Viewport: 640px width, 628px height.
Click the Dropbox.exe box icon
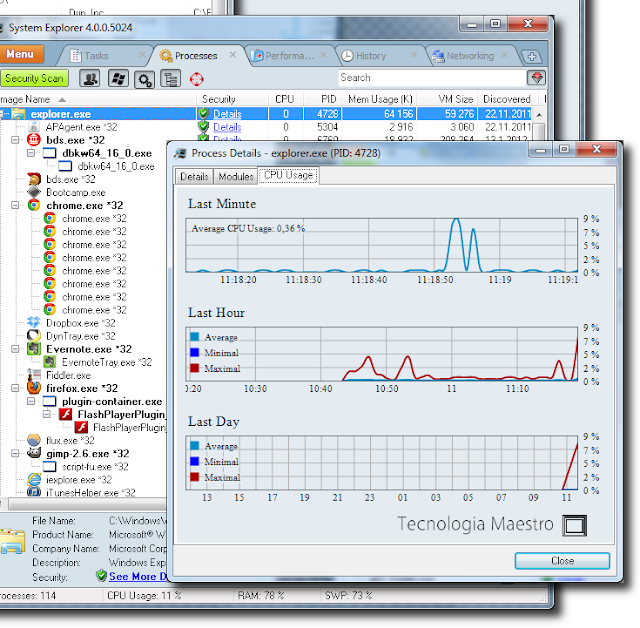click(x=34, y=322)
